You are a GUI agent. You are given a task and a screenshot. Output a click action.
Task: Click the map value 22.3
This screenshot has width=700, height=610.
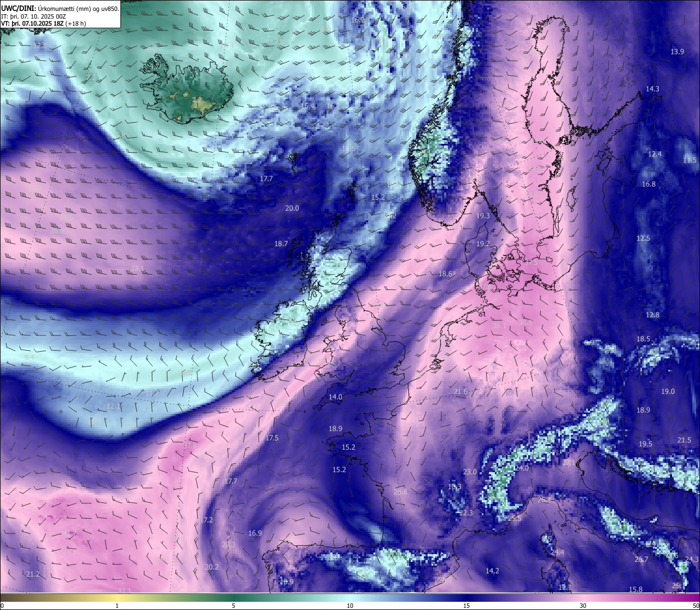pyautogui.click(x=466, y=513)
